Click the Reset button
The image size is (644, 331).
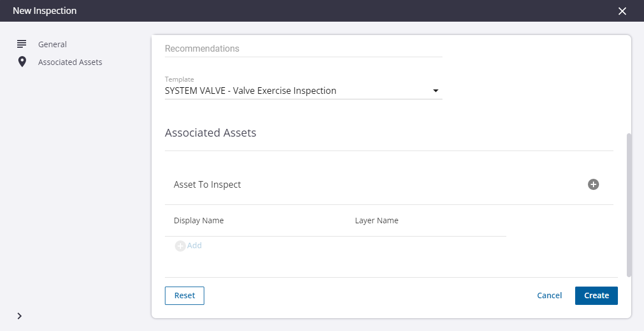(x=184, y=295)
